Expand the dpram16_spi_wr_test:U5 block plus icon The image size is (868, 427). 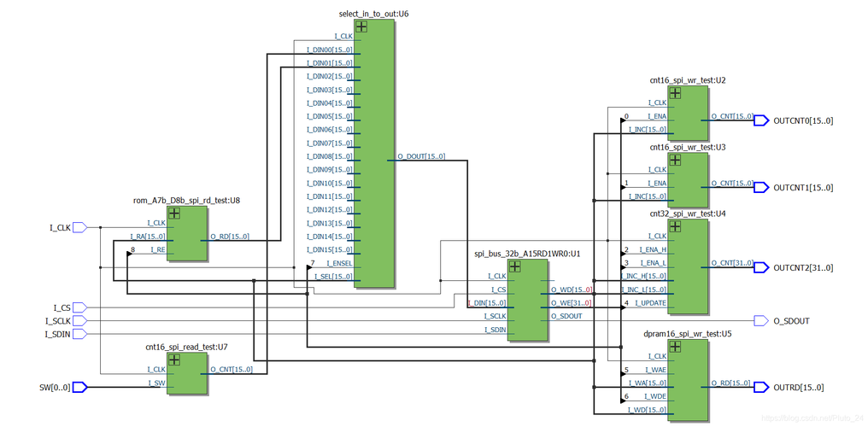click(x=675, y=347)
